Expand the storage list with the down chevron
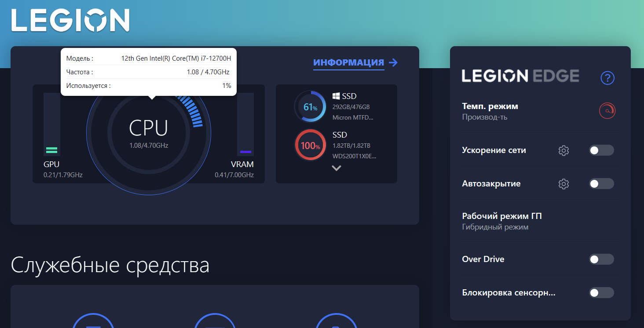This screenshot has height=328, width=644. pos(337,168)
